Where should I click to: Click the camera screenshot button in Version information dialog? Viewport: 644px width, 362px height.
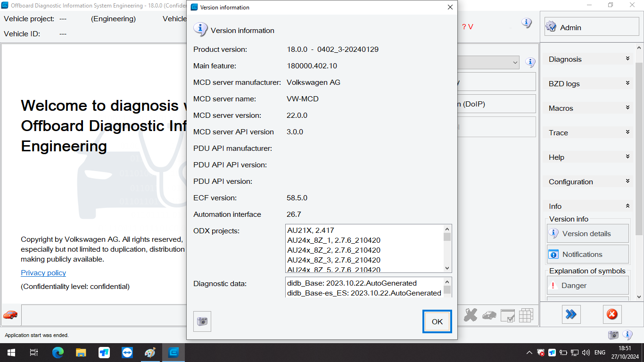tap(202, 321)
